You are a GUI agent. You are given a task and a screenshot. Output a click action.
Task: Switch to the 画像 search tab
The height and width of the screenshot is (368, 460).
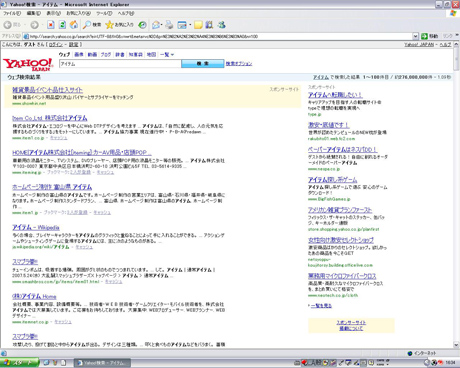[79, 54]
